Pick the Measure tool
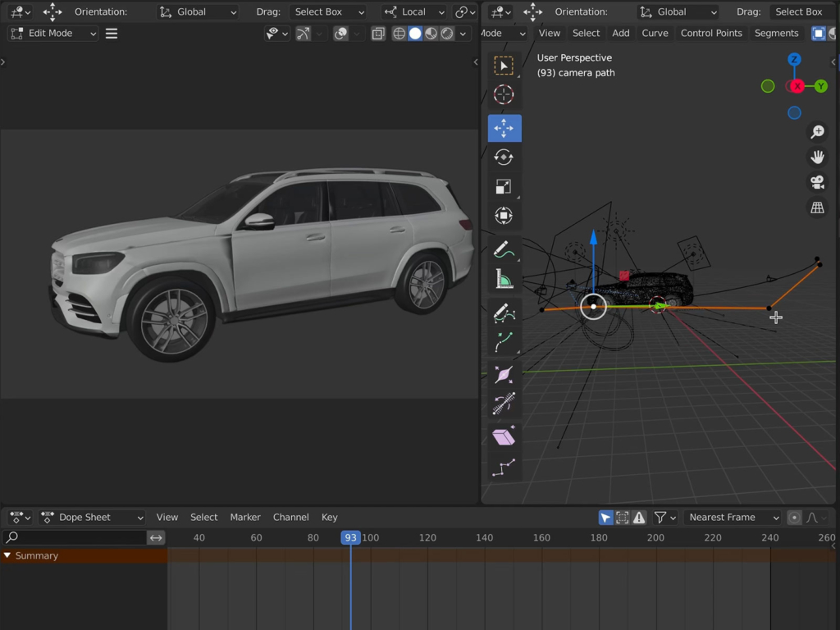The height and width of the screenshot is (630, 840). tap(504, 278)
